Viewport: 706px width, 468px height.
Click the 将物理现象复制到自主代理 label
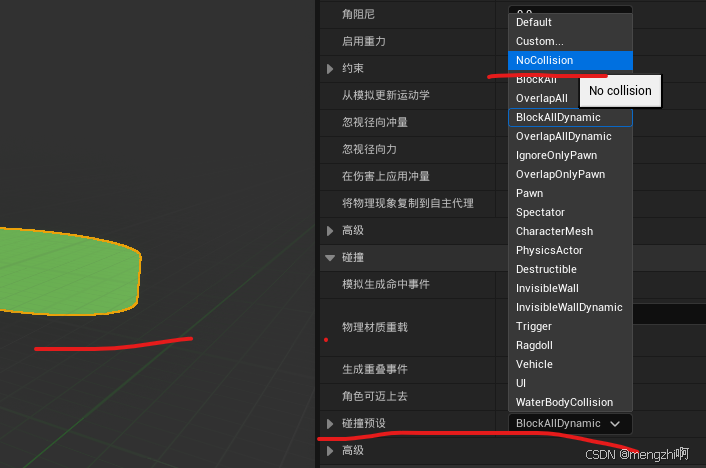[x=408, y=203]
